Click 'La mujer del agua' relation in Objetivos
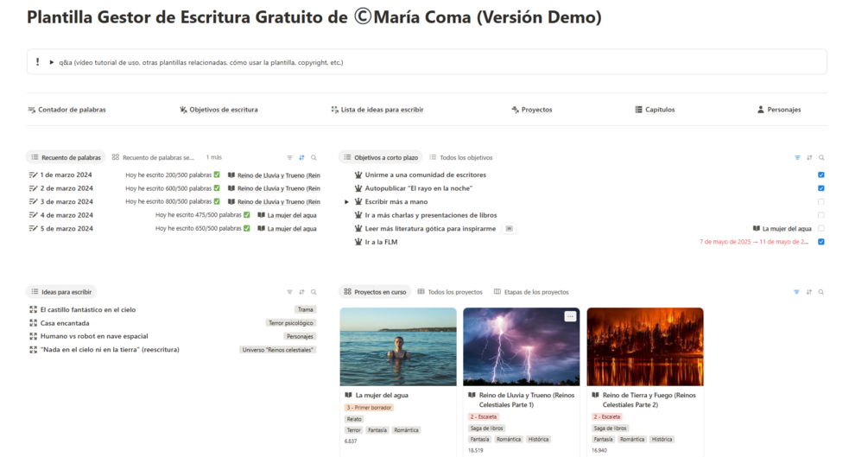Image resolution: width=868 pixels, height=457 pixels. [x=782, y=229]
